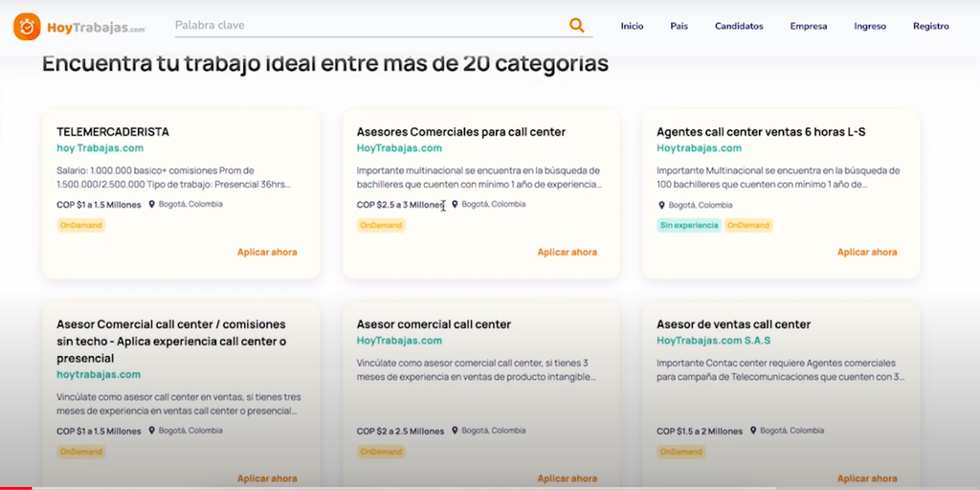The image size is (980, 490).
Task: Click the orange search magnifier icon
Action: [576, 26]
